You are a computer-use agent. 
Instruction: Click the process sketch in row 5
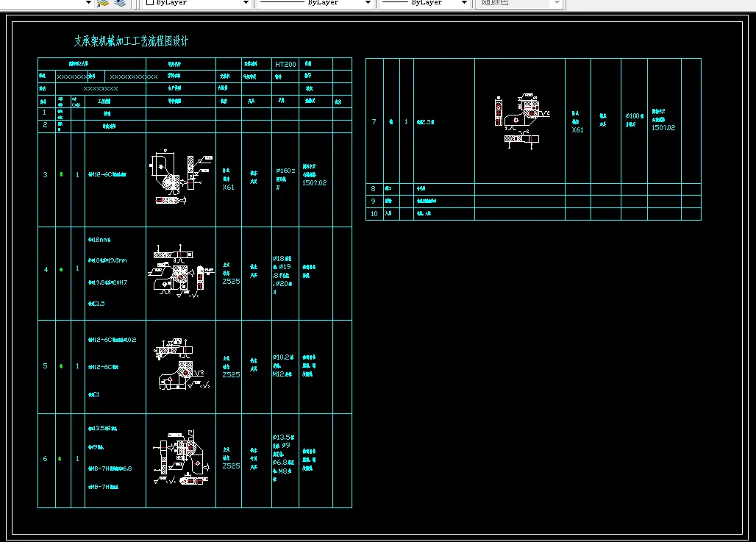(x=182, y=363)
